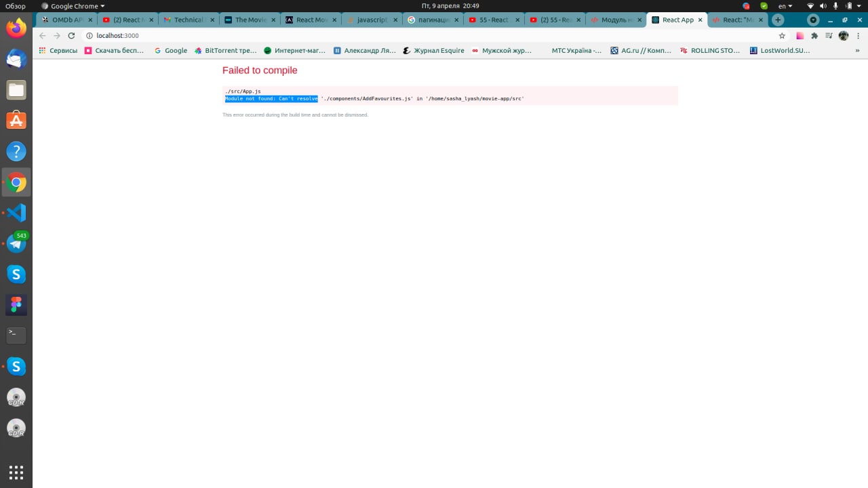Open the Скачать бесп... bookmark
The image size is (868, 488).
point(114,50)
